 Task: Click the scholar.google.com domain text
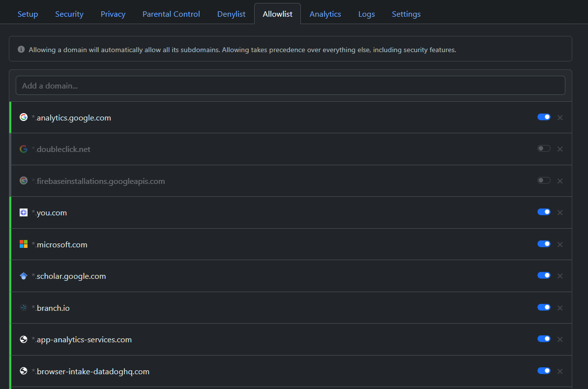click(71, 276)
